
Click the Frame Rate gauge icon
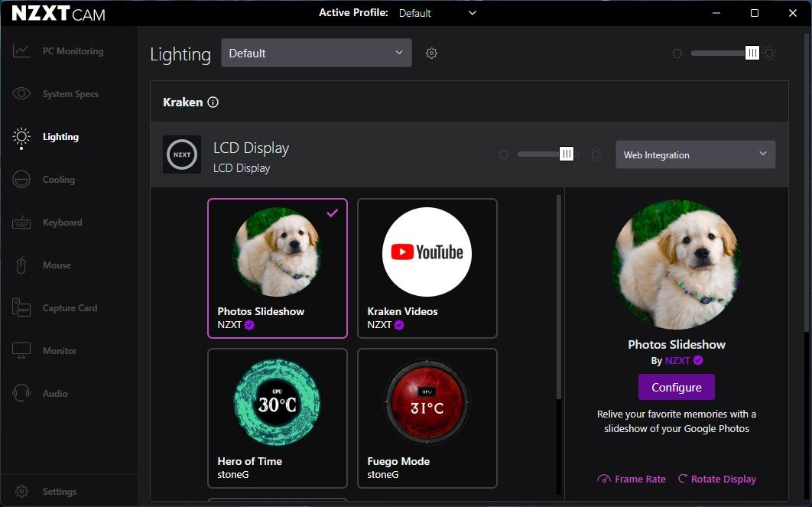[x=604, y=479]
